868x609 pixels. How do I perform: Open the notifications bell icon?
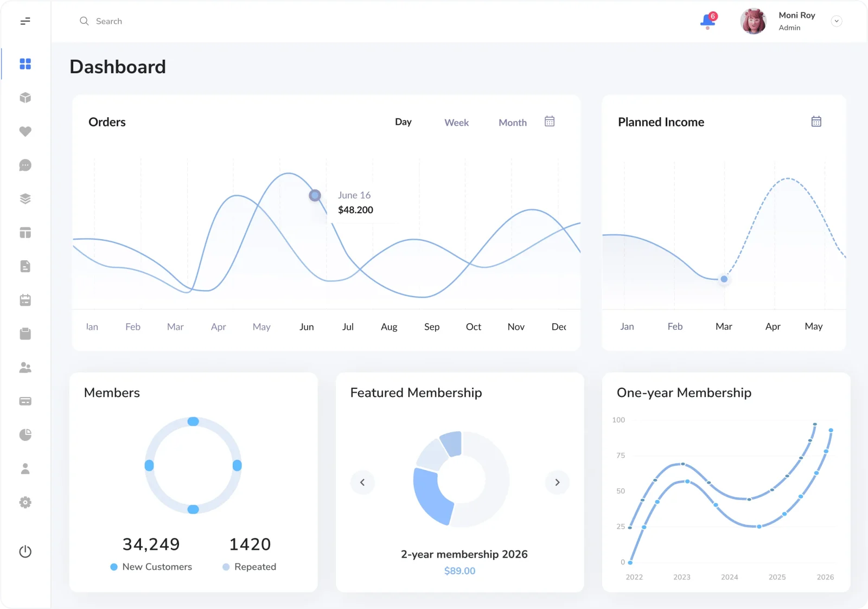pos(708,21)
